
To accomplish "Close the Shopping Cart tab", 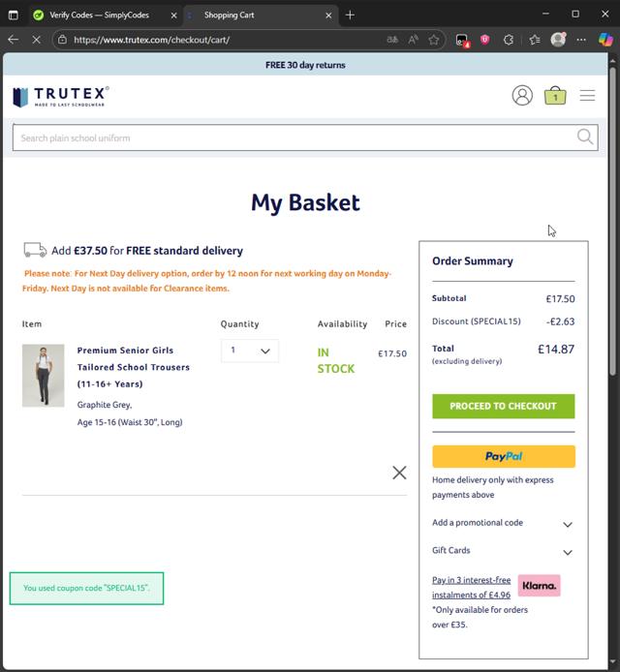I will click(328, 15).
